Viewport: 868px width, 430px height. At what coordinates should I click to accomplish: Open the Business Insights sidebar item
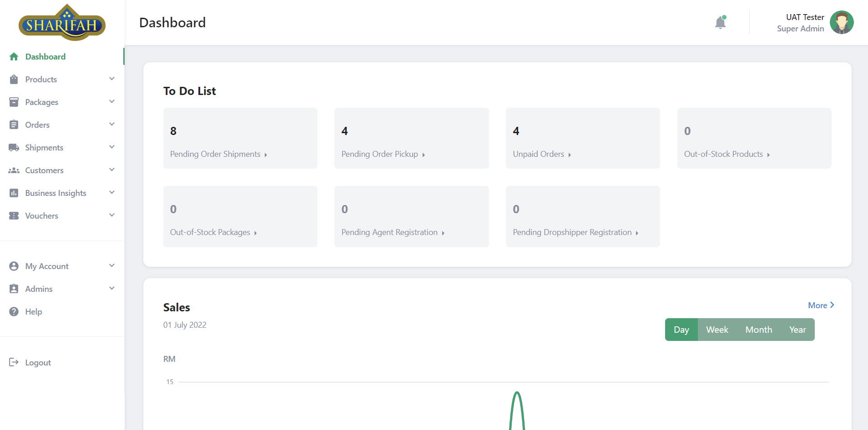(62, 193)
